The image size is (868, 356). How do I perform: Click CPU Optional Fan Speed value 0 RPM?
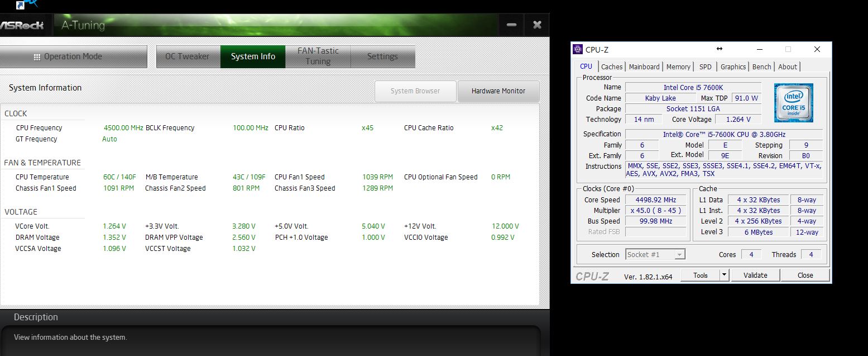coord(501,177)
